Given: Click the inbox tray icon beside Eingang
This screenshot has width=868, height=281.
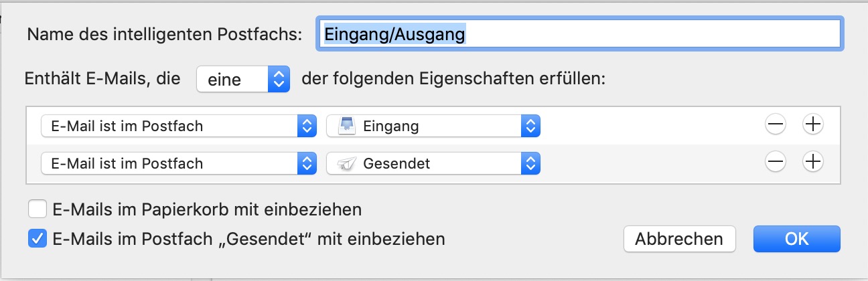Looking at the screenshot, I should [x=345, y=126].
